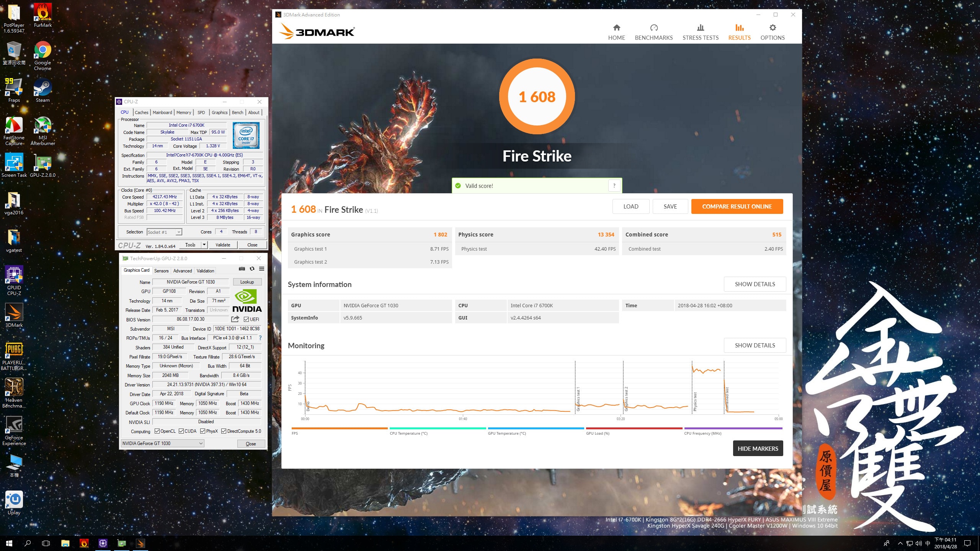Launch the Uplay desktop shortcut
This screenshot has width=980, height=551.
[x=14, y=503]
